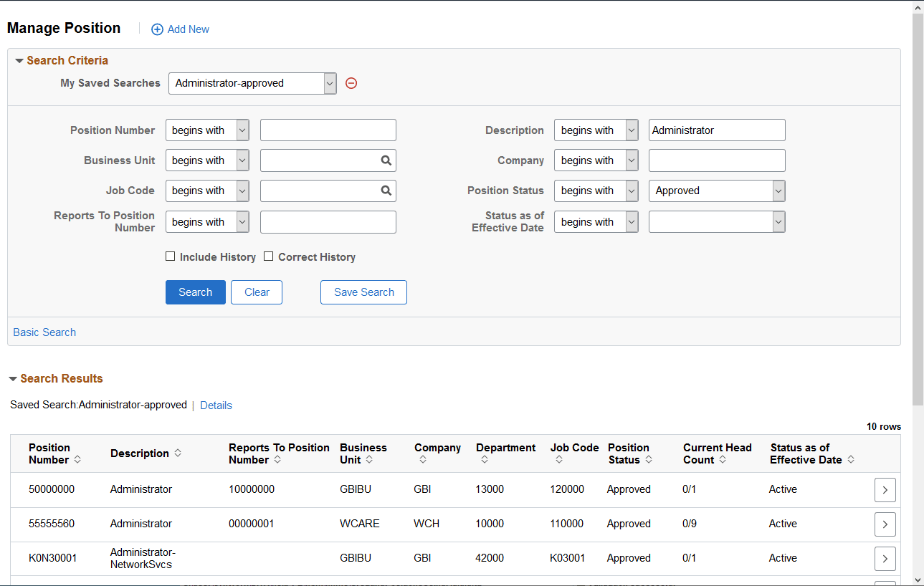Switch to Basic Search
The width and height of the screenshot is (924, 586).
(44, 332)
